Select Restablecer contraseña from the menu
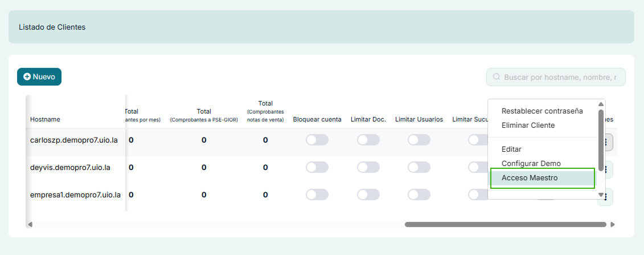 tap(542, 111)
